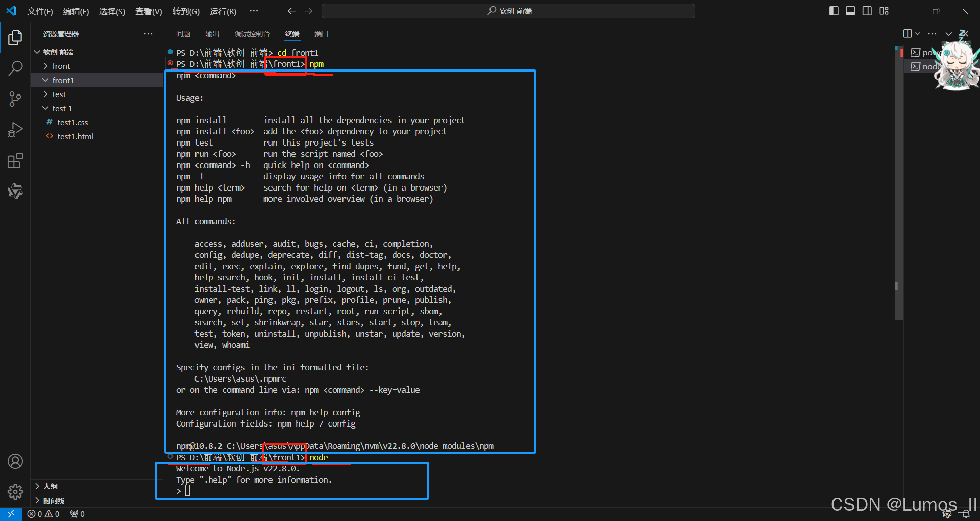Open the test1.css file
The height and width of the screenshot is (521, 980).
tap(97, 122)
